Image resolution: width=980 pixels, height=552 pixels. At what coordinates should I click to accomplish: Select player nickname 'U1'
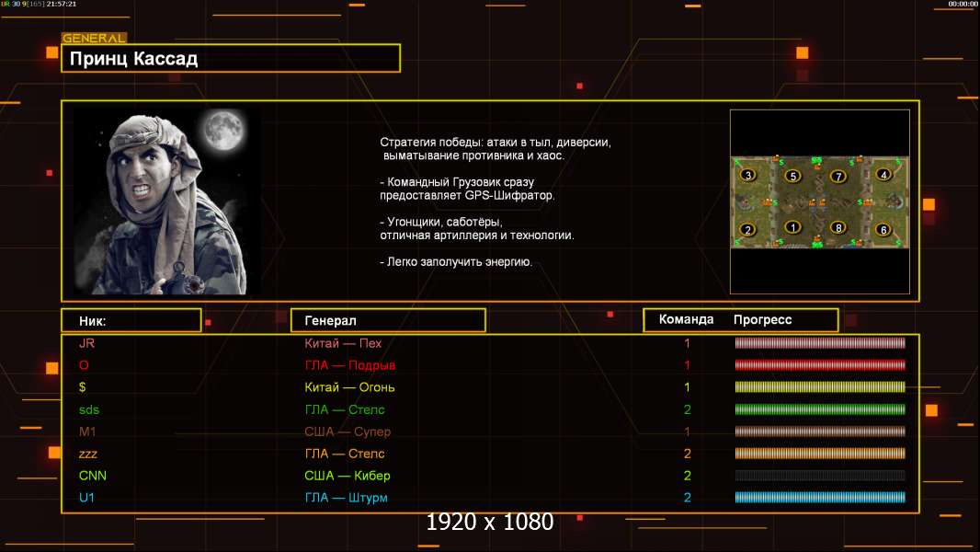tap(86, 498)
